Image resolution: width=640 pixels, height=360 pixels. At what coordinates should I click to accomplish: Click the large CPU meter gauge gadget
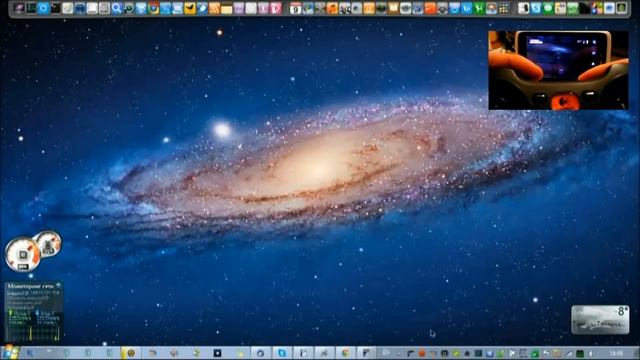(x=22, y=255)
